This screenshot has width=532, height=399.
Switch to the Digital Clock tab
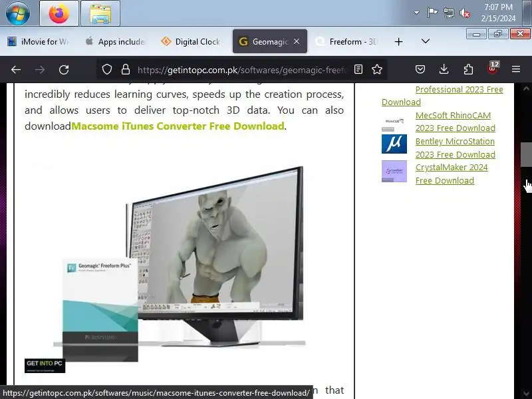click(192, 41)
